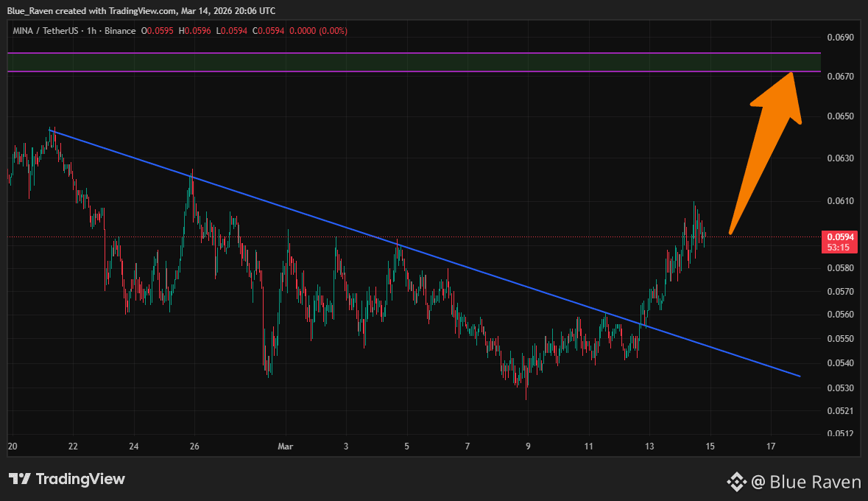Click the Binance exchange label in header
Image resolution: width=868 pixels, height=501 pixels.
click(120, 31)
